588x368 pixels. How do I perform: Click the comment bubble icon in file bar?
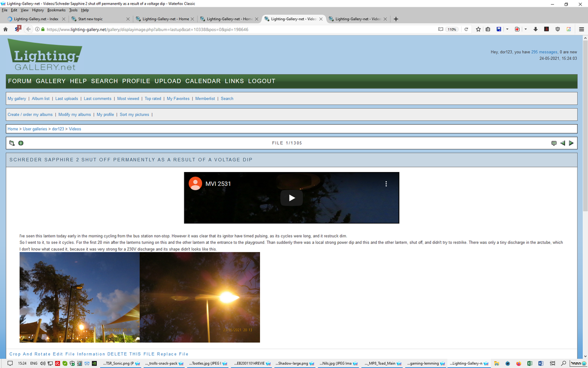554,143
